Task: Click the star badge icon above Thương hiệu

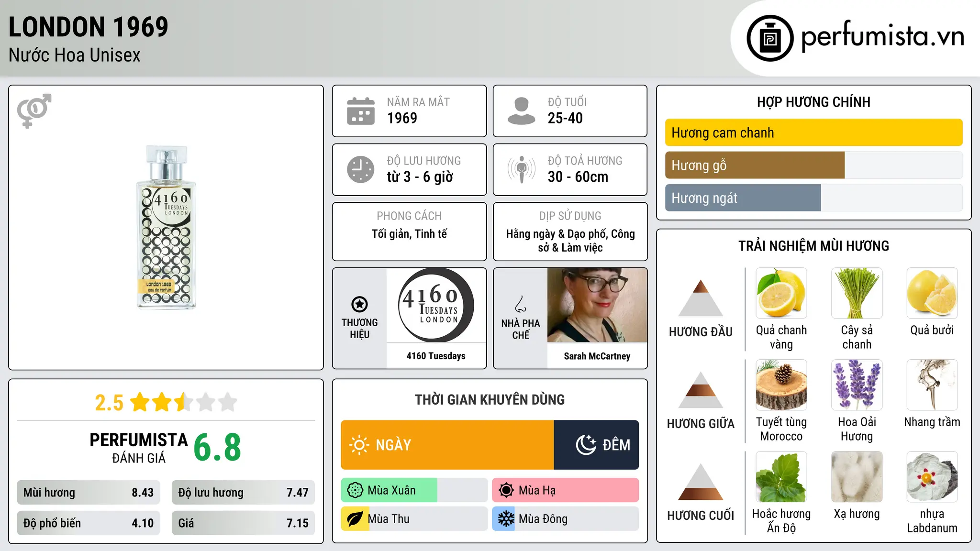Action: coord(359,304)
